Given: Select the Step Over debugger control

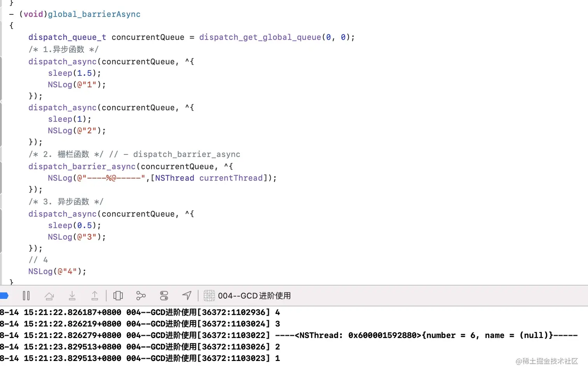Looking at the screenshot, I should (49, 296).
